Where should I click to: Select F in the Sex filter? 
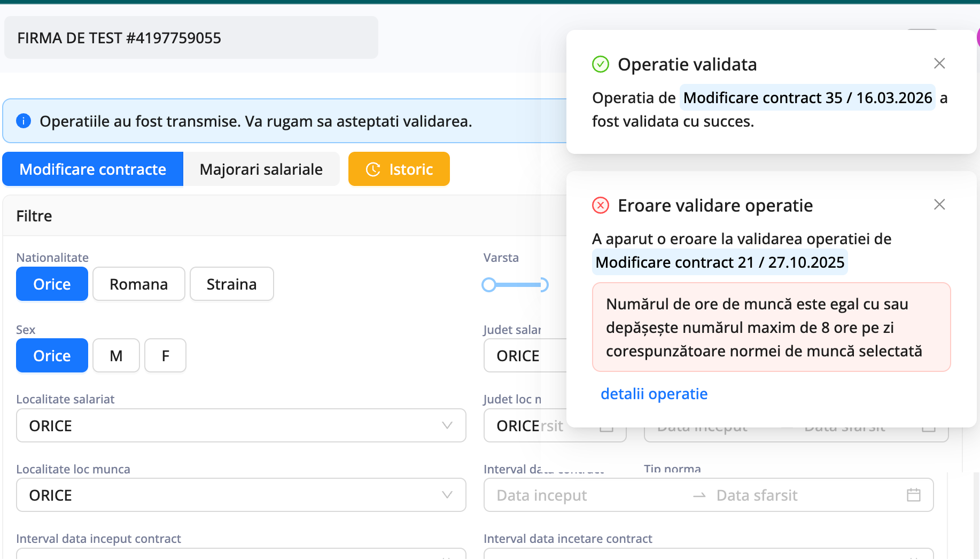click(x=165, y=355)
